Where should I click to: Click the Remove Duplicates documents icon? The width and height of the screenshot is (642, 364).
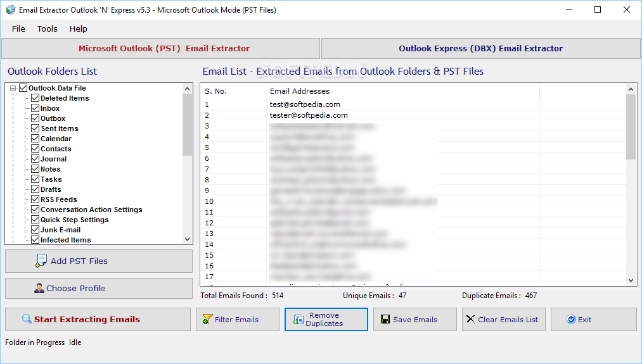(299, 320)
